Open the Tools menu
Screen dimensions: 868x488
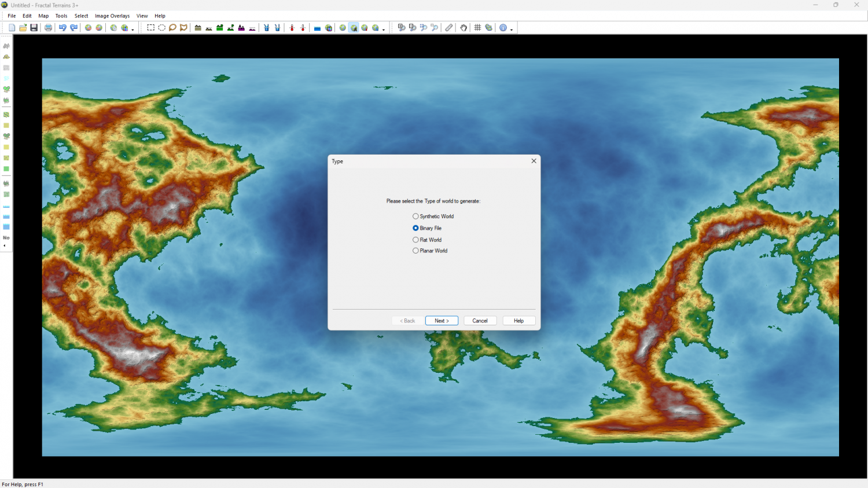(x=61, y=16)
